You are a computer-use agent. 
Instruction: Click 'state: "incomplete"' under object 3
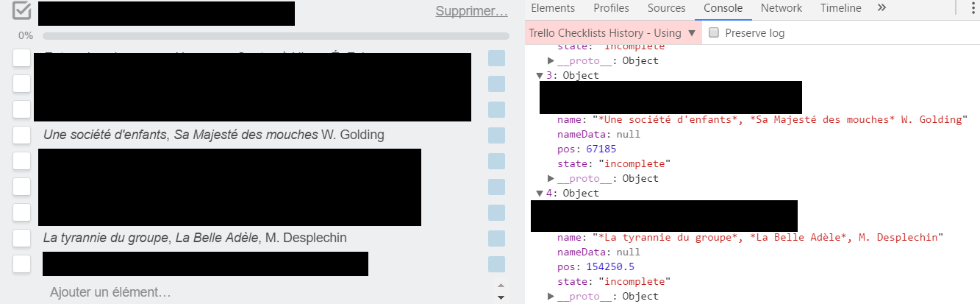click(614, 164)
